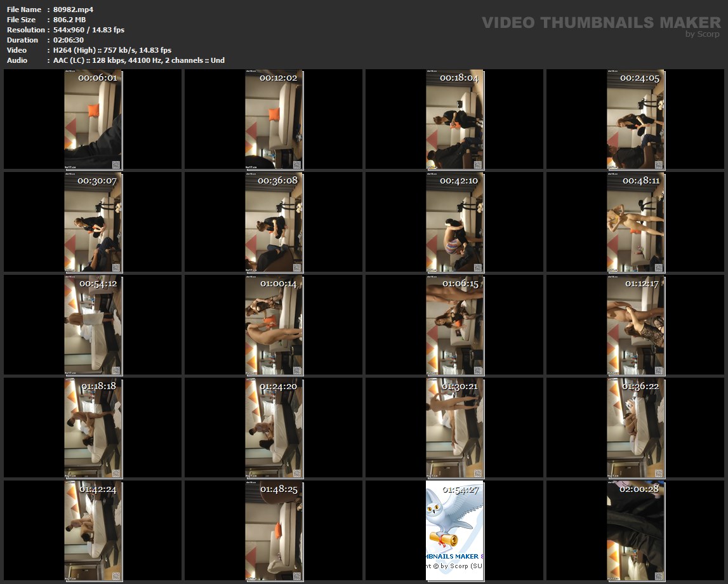This screenshot has height=584, width=728.
Task: Click the 'Resolution' label
Action: pos(25,30)
